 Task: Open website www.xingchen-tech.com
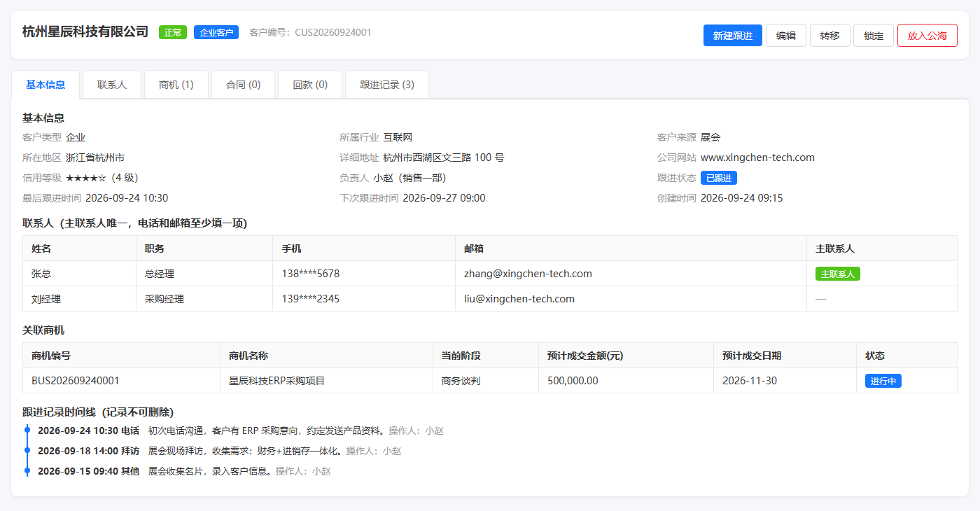pos(757,157)
